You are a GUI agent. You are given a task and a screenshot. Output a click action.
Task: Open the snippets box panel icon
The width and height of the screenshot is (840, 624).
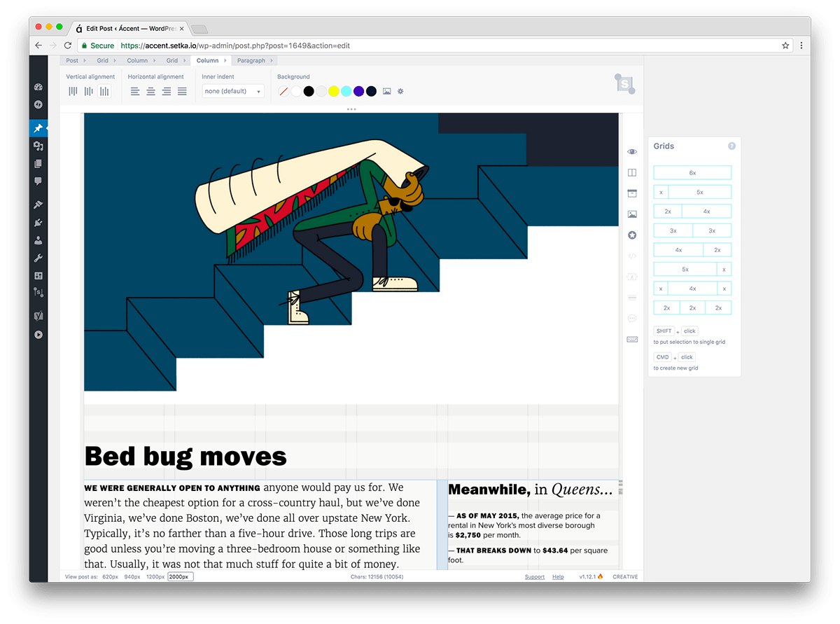[x=632, y=193]
